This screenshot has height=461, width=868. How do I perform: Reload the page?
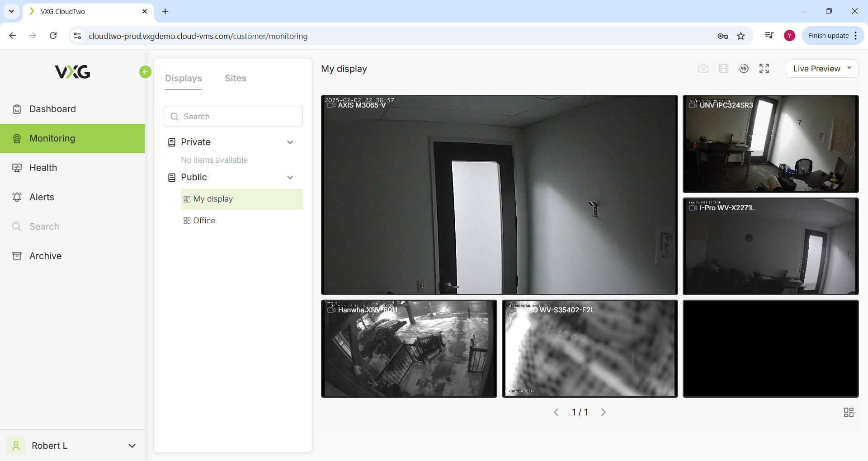point(53,36)
